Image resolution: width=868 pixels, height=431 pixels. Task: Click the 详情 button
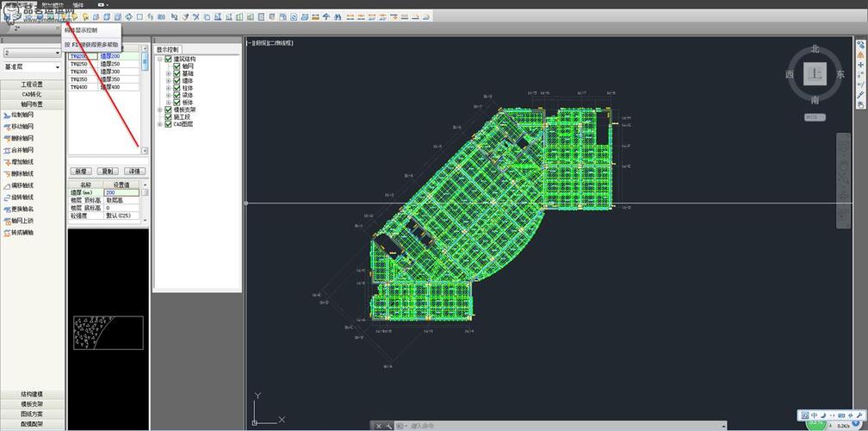pos(135,172)
